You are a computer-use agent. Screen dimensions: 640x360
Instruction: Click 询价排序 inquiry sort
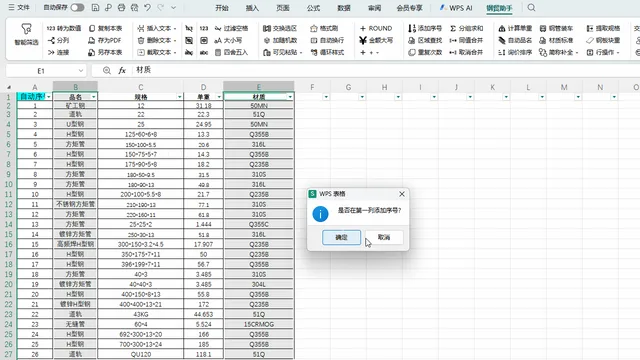[x=515, y=52]
